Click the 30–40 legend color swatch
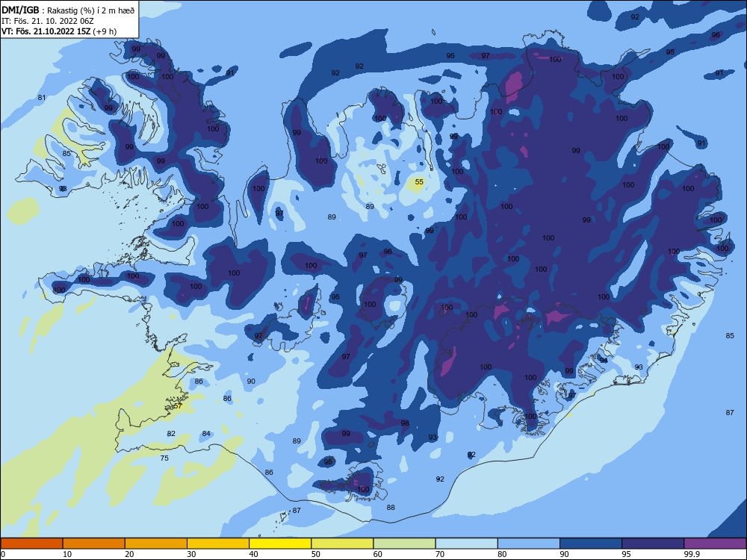 tap(218, 544)
